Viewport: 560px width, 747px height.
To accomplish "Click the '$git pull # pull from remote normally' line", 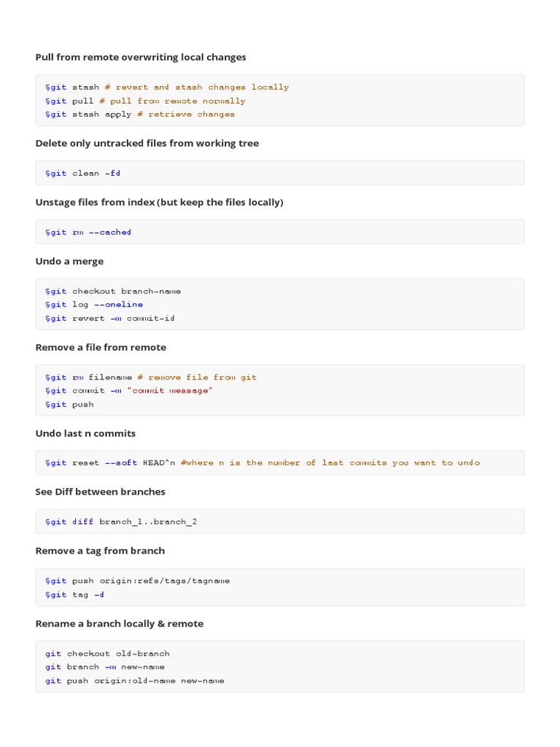I will [145, 101].
